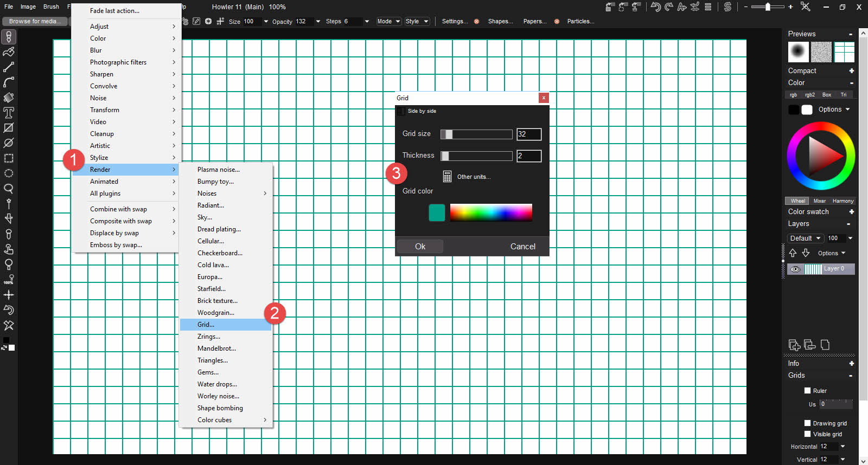Click the magnifier zoom tool
Viewport: 868px width, 465px height.
(9, 189)
